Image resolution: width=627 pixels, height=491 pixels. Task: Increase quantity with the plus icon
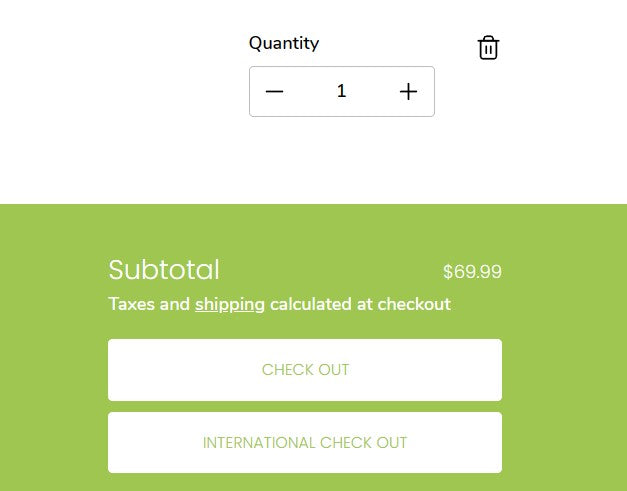pyautogui.click(x=408, y=92)
